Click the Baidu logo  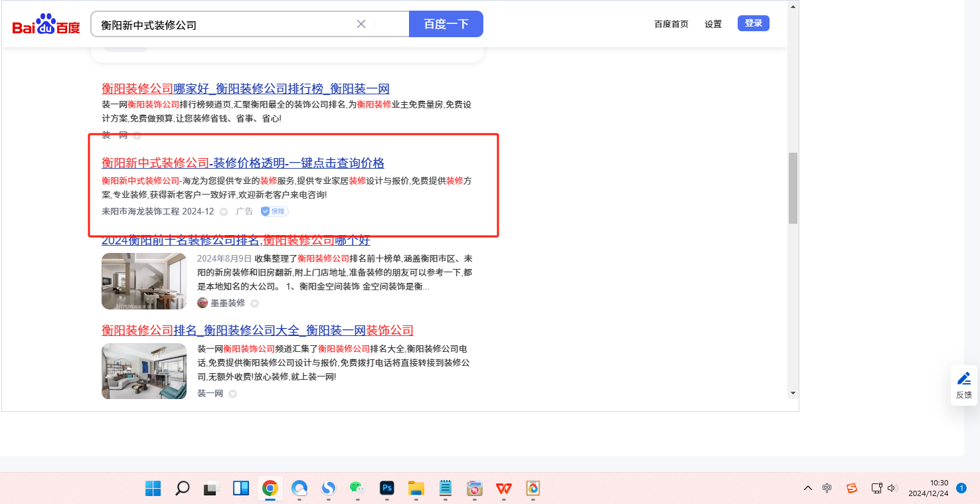[x=46, y=25]
